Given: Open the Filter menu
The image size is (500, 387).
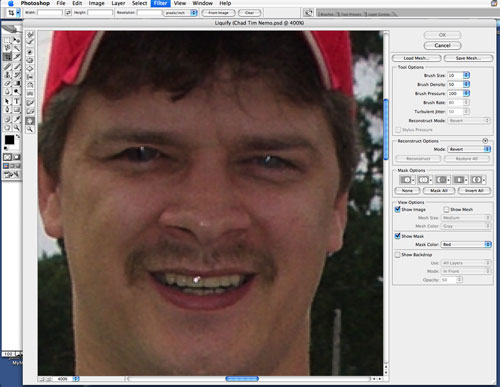Looking at the screenshot, I should [x=160, y=3].
